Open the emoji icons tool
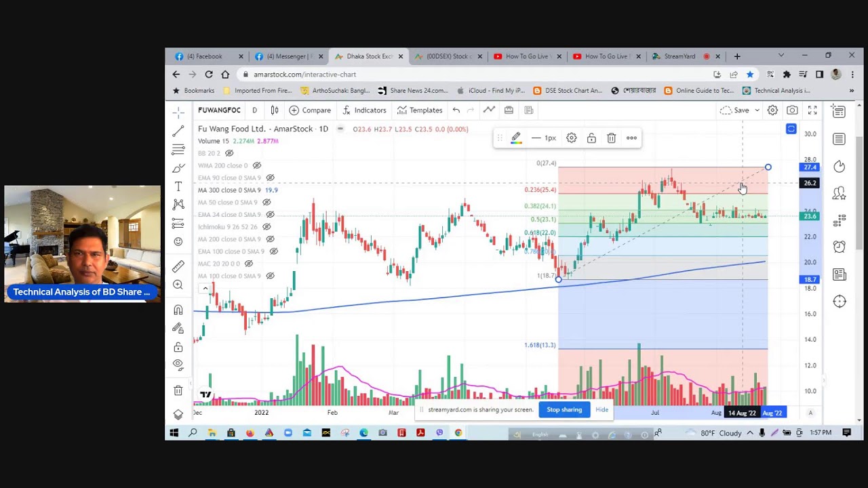This screenshot has height=488, width=868. click(178, 241)
